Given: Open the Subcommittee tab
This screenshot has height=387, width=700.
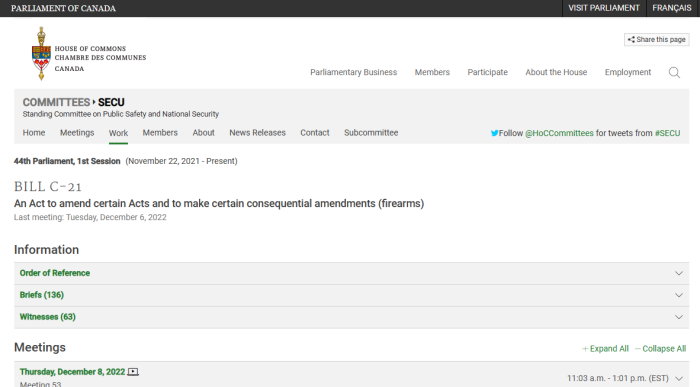Looking at the screenshot, I should pyautogui.click(x=371, y=133).
